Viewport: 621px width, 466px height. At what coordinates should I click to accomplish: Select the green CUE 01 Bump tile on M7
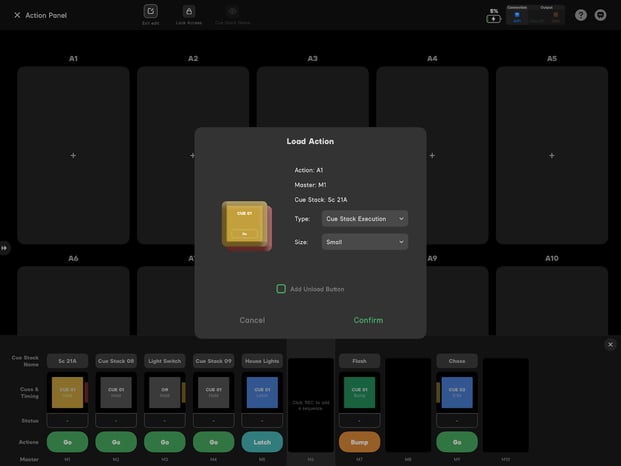[x=359, y=392]
